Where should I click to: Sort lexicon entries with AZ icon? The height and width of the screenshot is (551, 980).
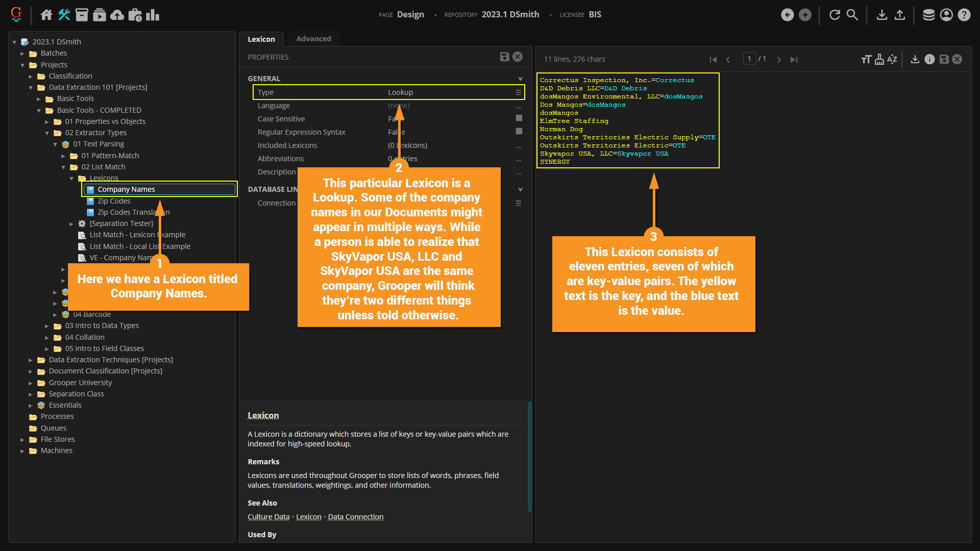(892, 59)
